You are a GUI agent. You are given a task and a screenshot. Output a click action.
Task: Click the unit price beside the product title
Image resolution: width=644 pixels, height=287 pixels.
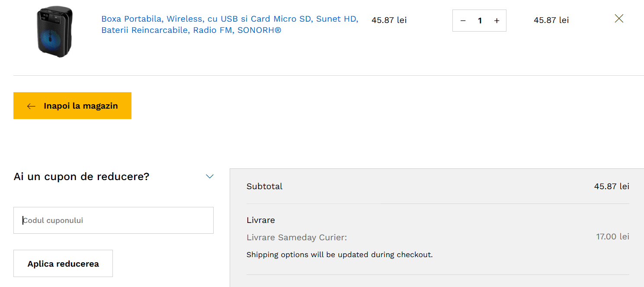click(x=389, y=20)
